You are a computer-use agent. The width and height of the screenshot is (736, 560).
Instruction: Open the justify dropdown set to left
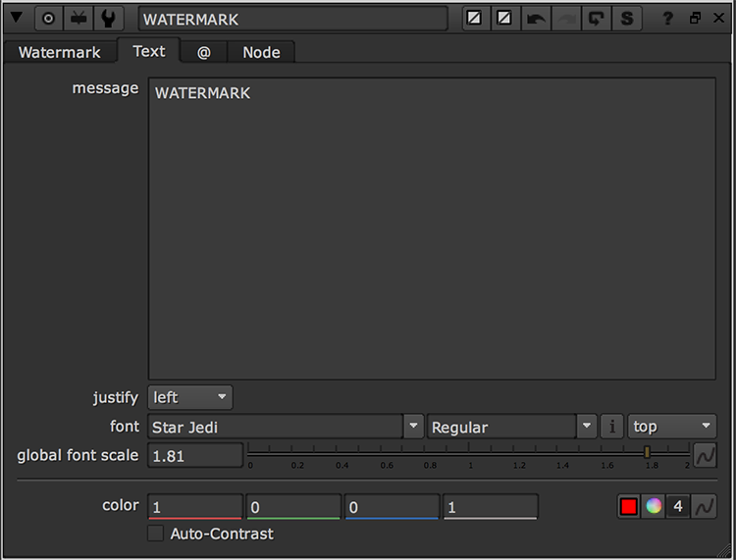190,397
